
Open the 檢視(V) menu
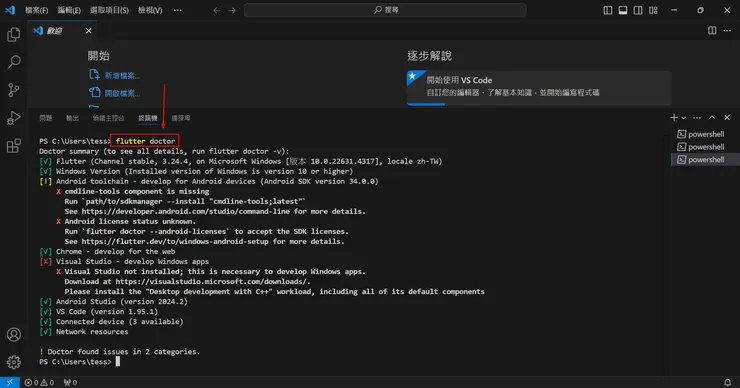click(150, 10)
